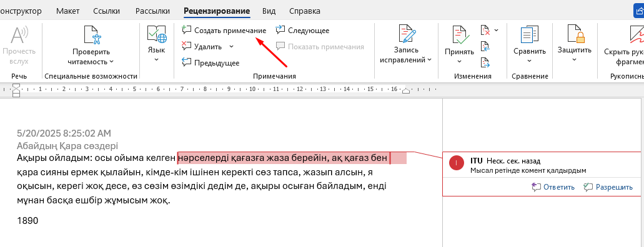644x247 pixels.
Task: Go to the previous comment (Предыдущее)
Action: click(211, 63)
